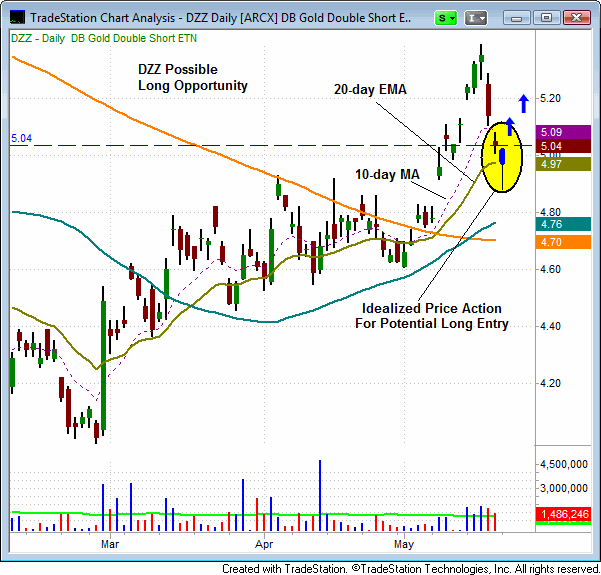This screenshot has width=601, height=575.
Task: Click the Mar date axis label
Action: (110, 544)
